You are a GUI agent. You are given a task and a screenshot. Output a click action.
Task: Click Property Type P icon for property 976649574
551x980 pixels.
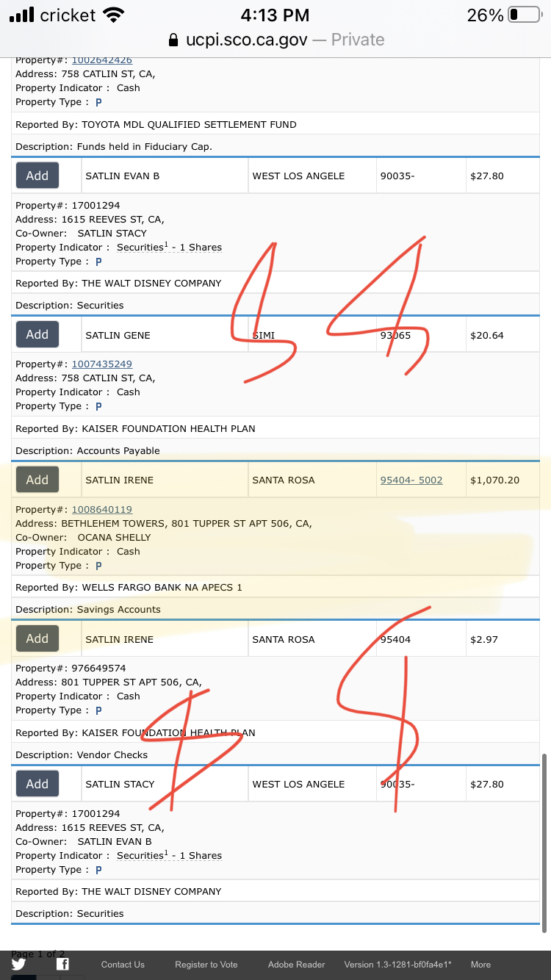tap(98, 710)
